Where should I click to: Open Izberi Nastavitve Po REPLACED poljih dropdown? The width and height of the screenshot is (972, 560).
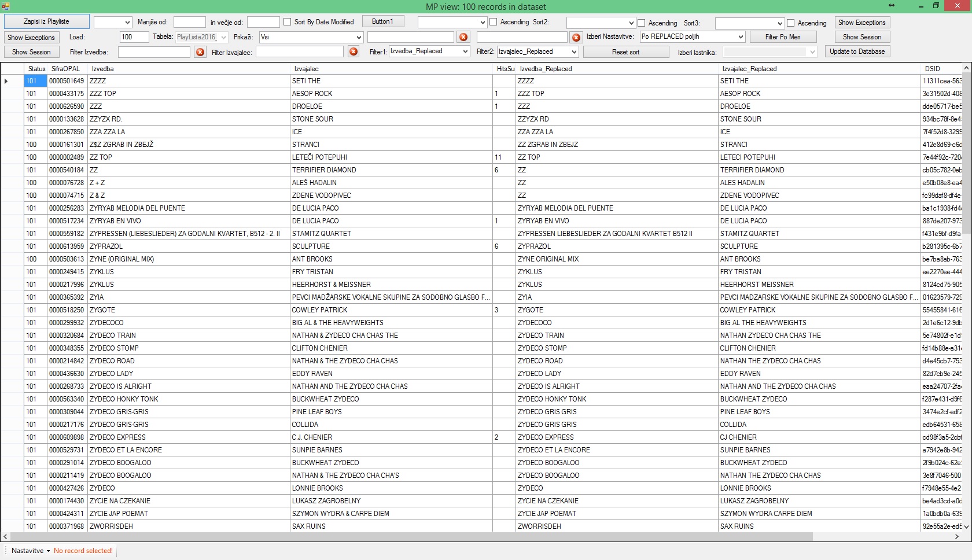[693, 36]
